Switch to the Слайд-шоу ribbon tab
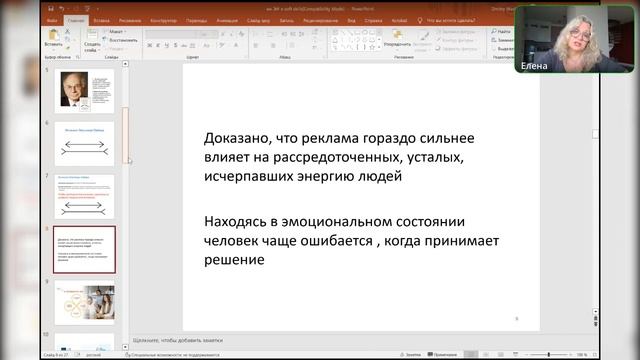The image size is (640, 360). [x=258, y=20]
